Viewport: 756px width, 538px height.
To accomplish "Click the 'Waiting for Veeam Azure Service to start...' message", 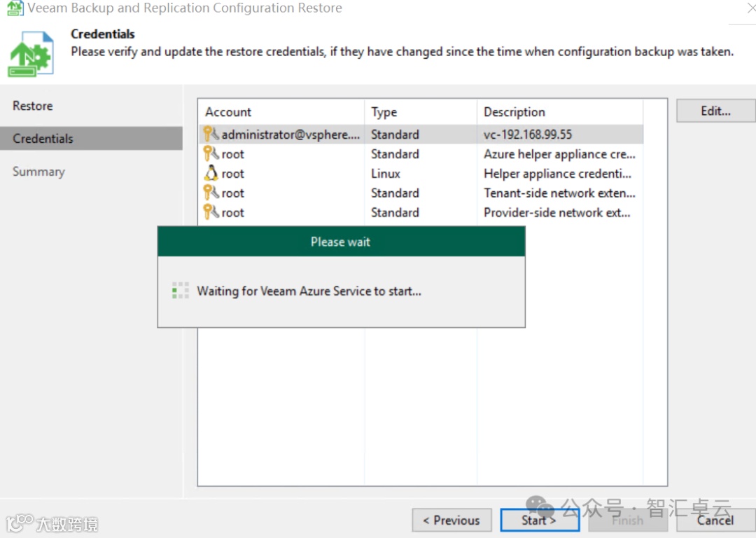I will coord(309,291).
